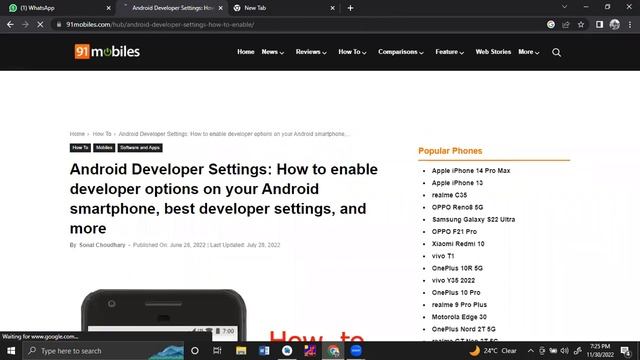Screen dimensions: 640x360
Task: Open Home in site navigation
Action: (x=246, y=52)
